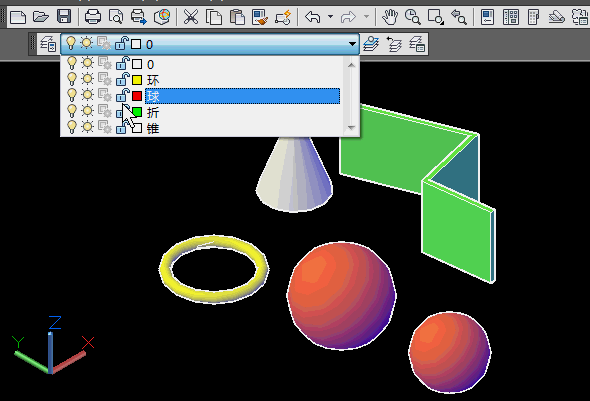Select the 球 layer in the list
Image resolution: width=590 pixels, height=401 pixels.
click(x=242, y=96)
